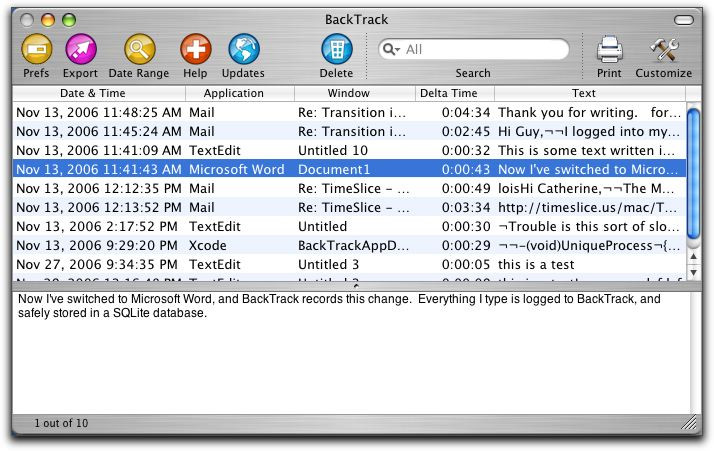Select the Microsoft Word Document1 row
This screenshot has height=451, width=714.
click(x=349, y=169)
